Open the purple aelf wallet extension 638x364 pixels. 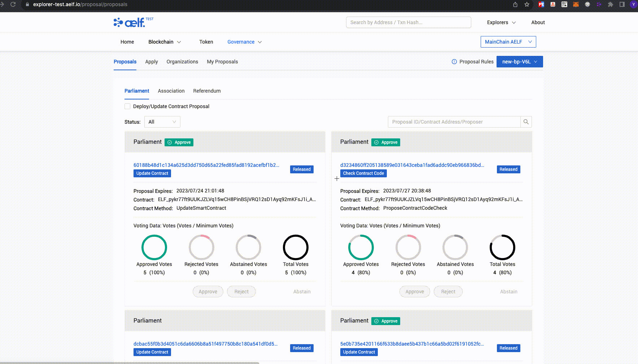coord(599,4)
